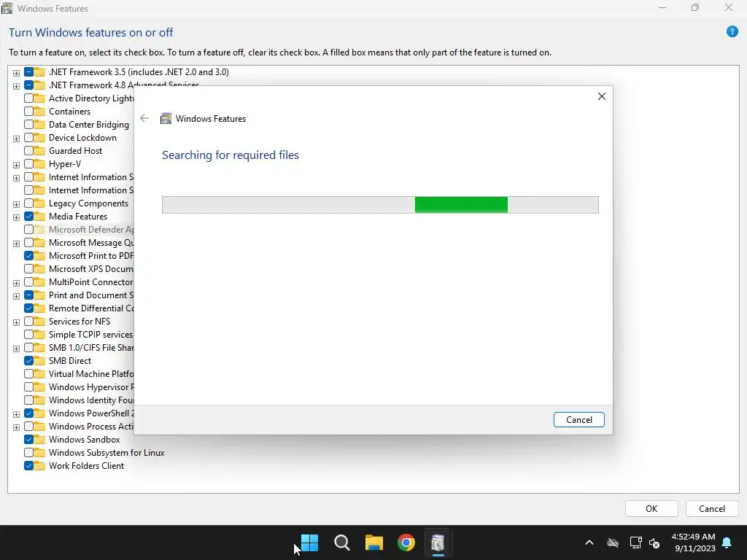Image resolution: width=747 pixels, height=560 pixels.
Task: Expand the MultiPoint Connector node
Action: [16, 283]
